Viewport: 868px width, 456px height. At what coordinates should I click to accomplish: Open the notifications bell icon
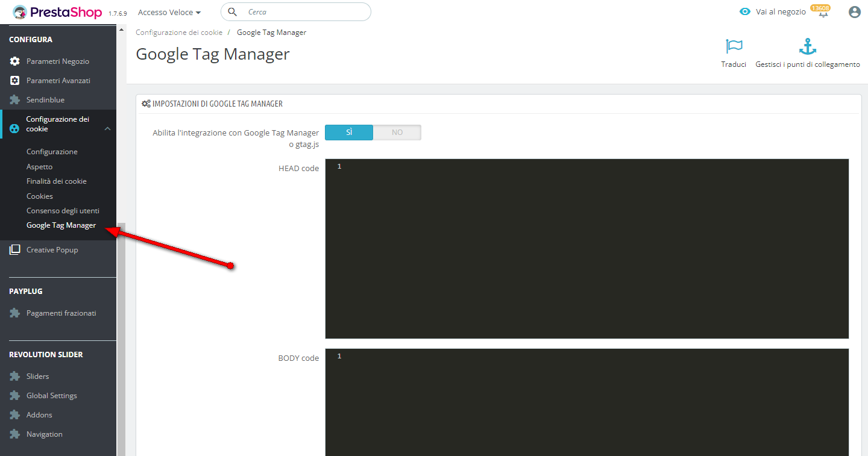pyautogui.click(x=823, y=13)
